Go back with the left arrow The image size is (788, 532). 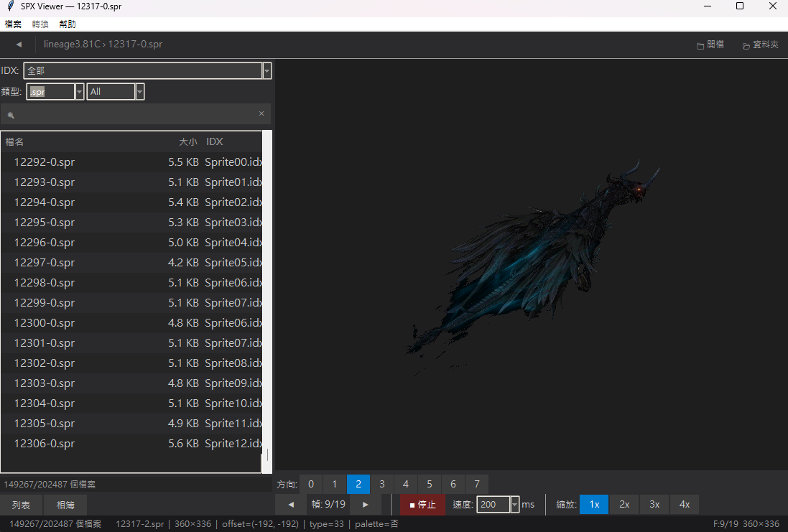point(19,45)
